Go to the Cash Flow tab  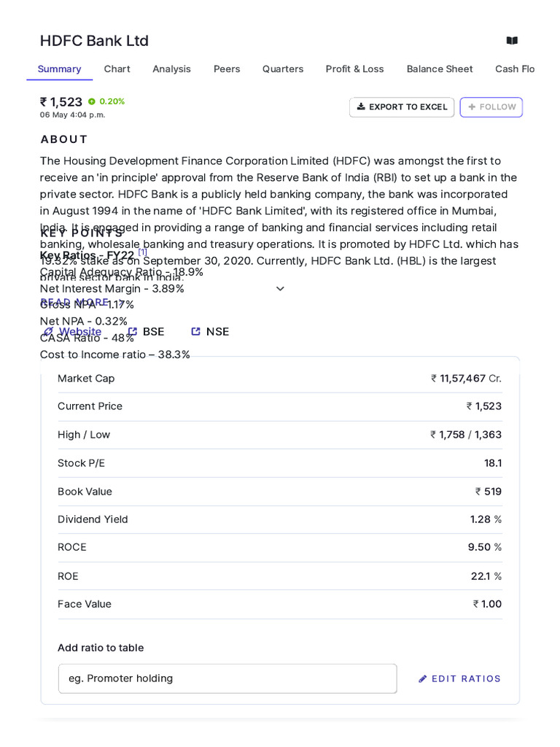click(x=515, y=69)
